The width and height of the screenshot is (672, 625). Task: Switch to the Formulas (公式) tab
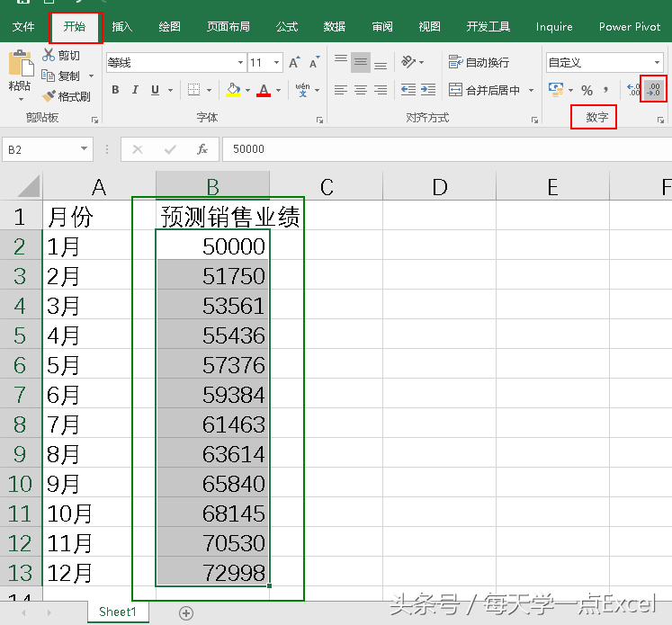point(287,27)
